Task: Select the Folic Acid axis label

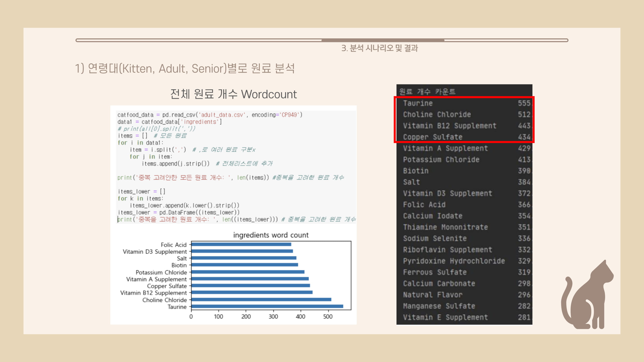Action: (x=174, y=245)
